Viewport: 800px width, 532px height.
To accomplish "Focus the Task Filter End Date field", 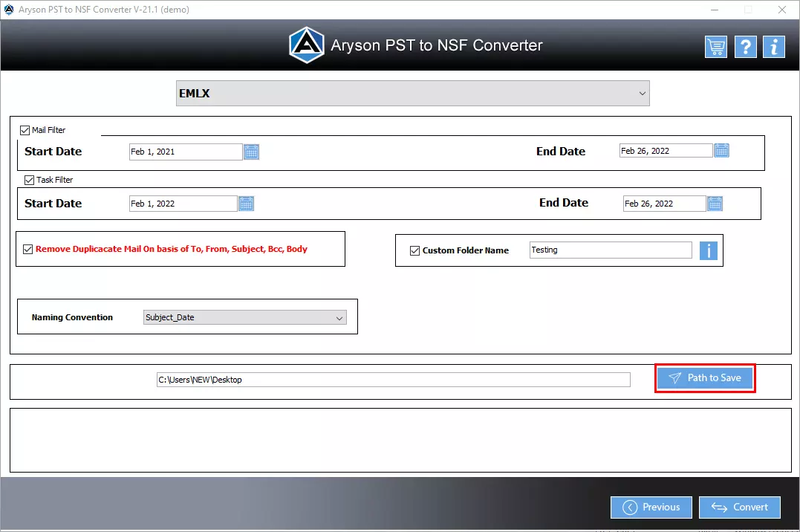I will coord(664,204).
